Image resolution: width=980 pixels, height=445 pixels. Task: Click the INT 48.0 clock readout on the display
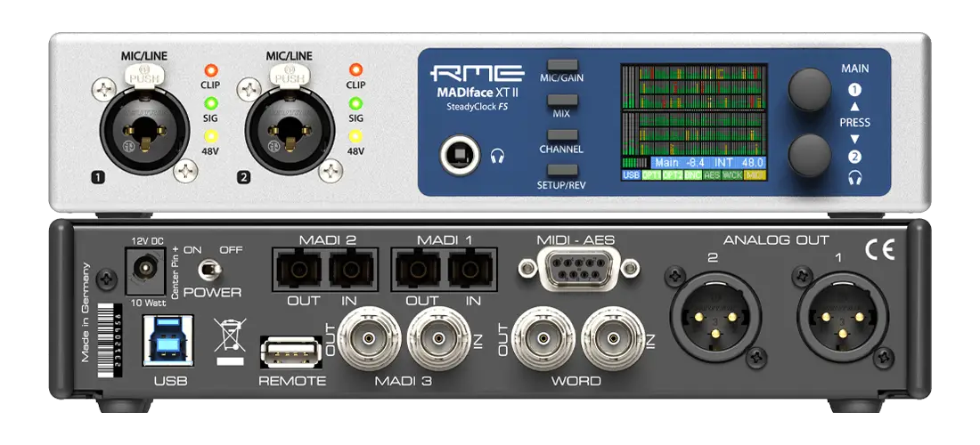[x=739, y=163]
